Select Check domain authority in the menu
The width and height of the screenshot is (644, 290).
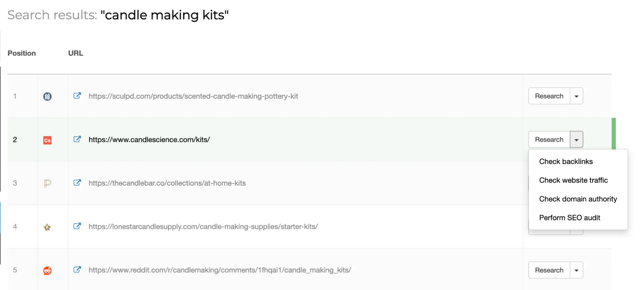pos(578,199)
